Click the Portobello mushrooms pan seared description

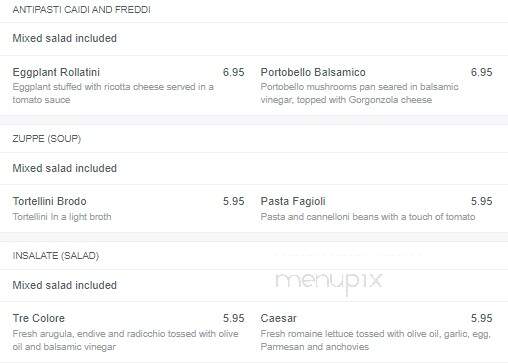pos(360,93)
